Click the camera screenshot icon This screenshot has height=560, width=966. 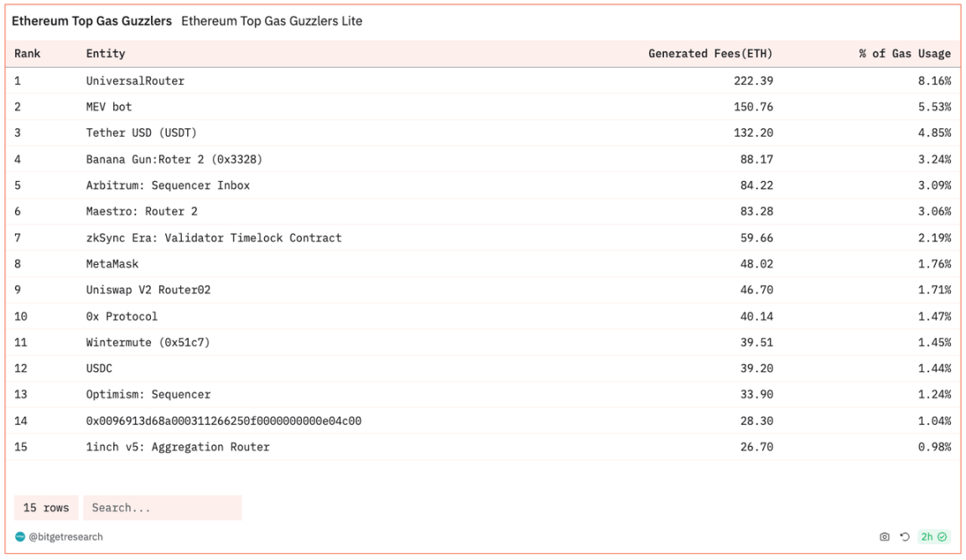pyautogui.click(x=885, y=537)
